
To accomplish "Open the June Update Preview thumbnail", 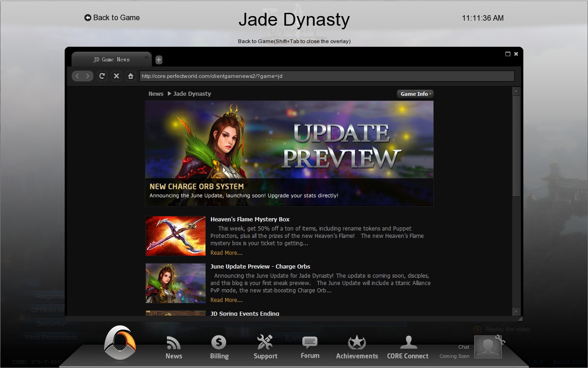I will (176, 283).
